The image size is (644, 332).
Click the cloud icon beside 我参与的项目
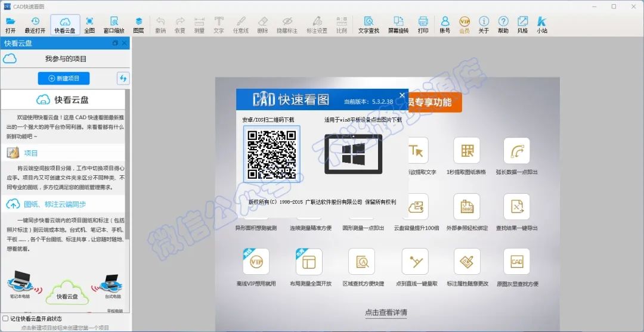10,58
